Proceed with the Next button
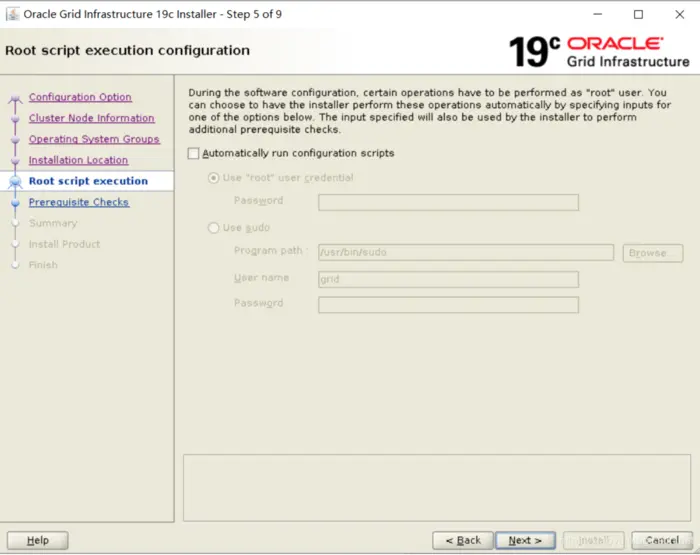 (x=525, y=540)
